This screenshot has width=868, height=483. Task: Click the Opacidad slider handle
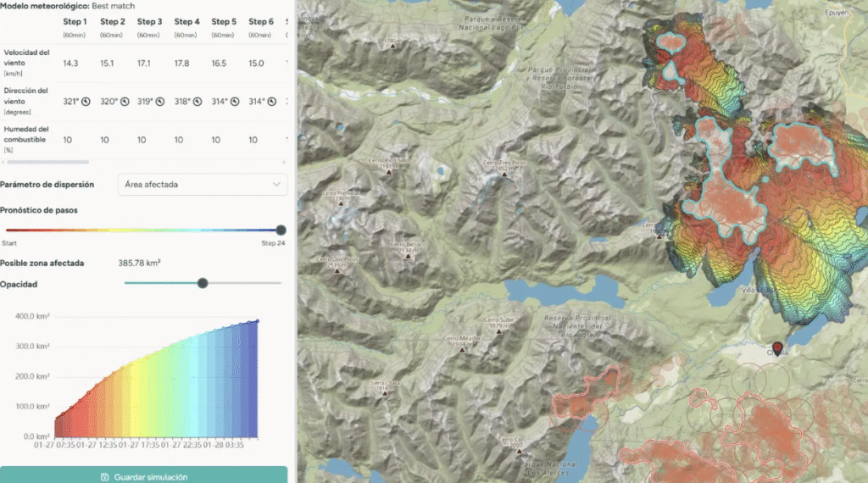click(x=203, y=283)
